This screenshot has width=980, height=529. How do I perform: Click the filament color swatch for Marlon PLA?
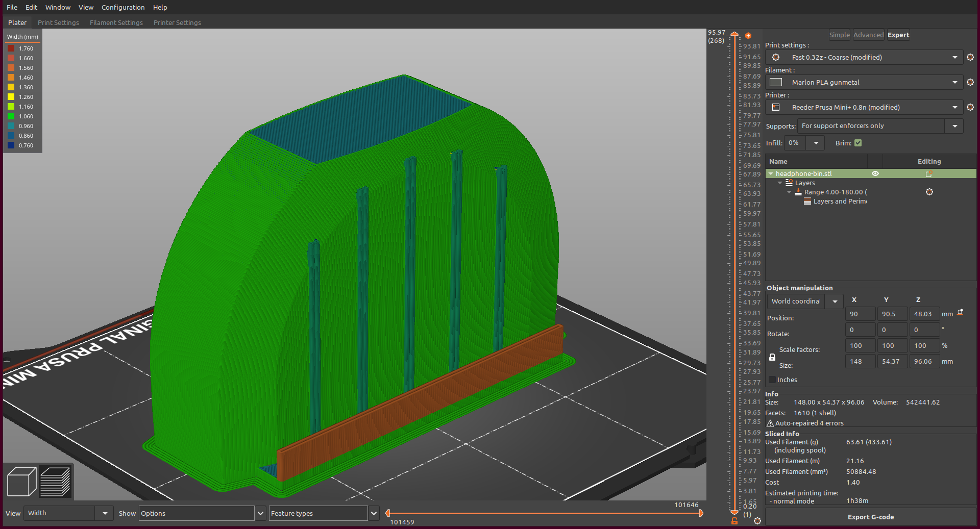click(776, 82)
